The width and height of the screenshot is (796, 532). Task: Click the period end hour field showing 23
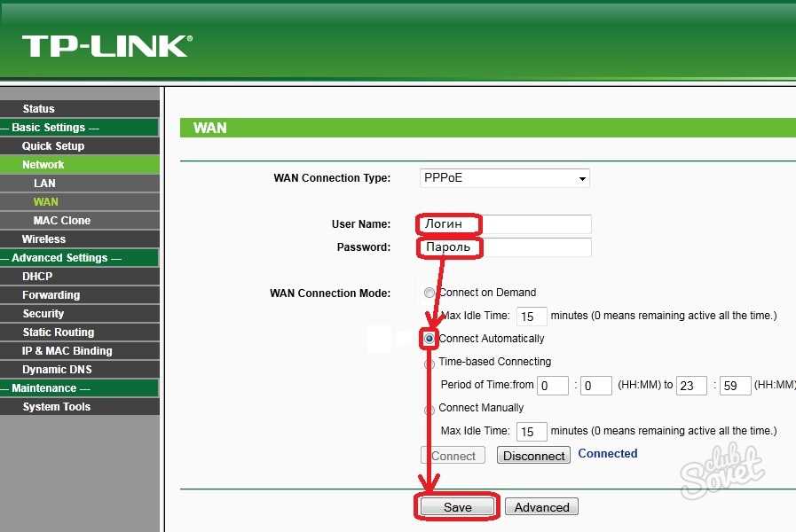coord(691,386)
